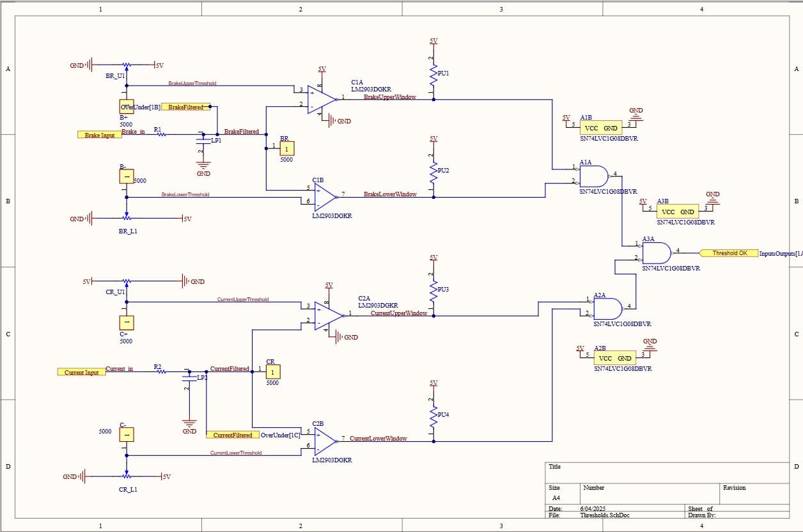The image size is (803, 532).
Task: Click the ground symbol below LP1
Action: pyautogui.click(x=203, y=165)
